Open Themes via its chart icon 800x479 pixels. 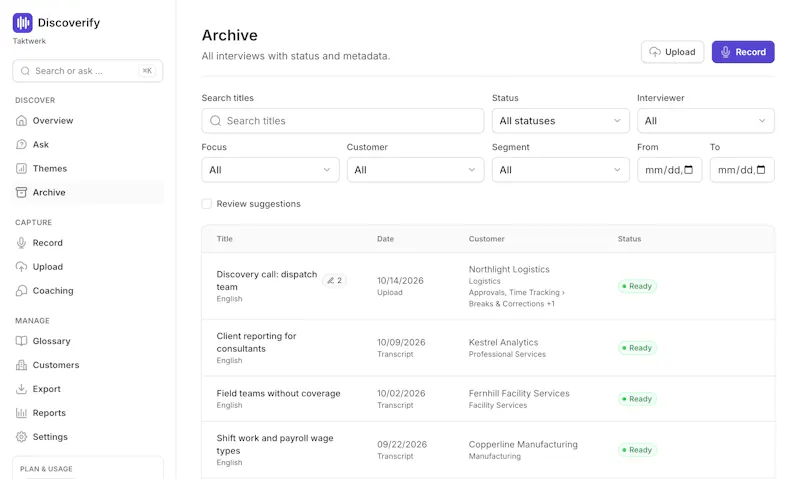click(21, 168)
